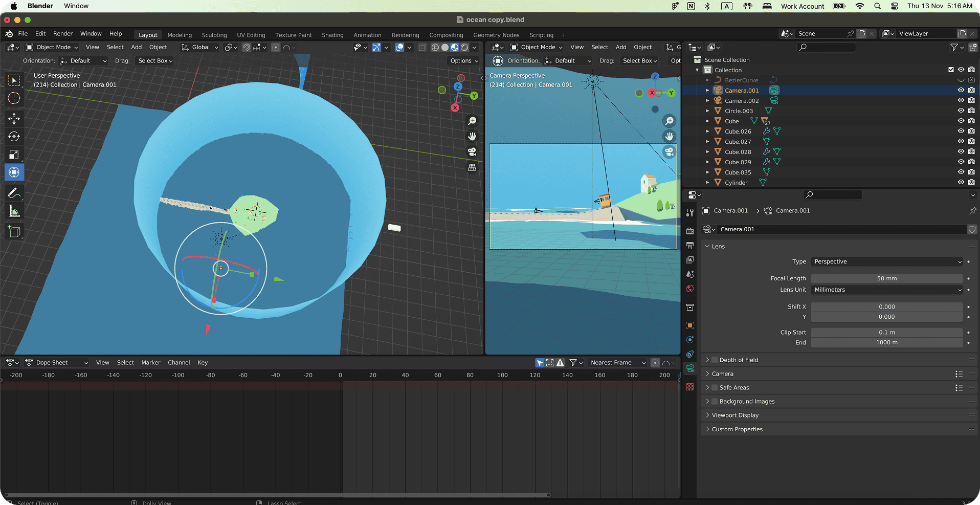The width and height of the screenshot is (980, 505).
Task: Select the Move tool in left toolbar
Action: point(14,119)
